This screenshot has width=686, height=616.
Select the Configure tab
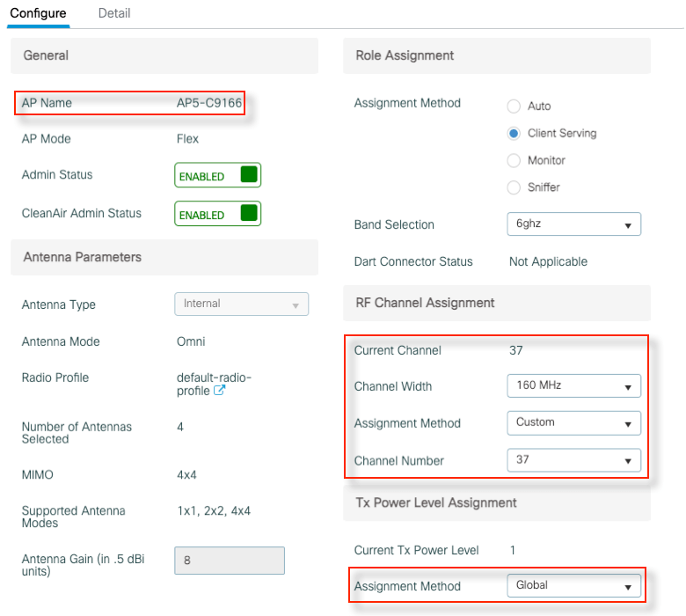(38, 13)
